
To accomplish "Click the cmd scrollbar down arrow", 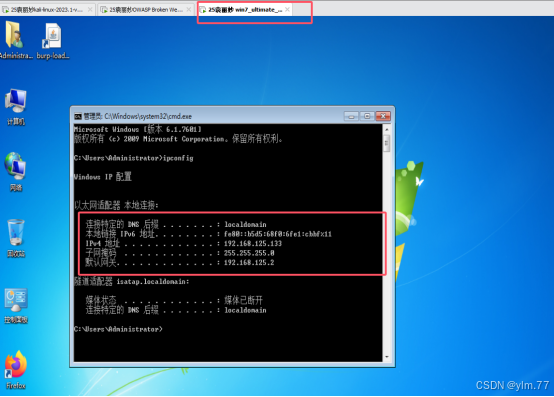I will pyautogui.click(x=387, y=357).
